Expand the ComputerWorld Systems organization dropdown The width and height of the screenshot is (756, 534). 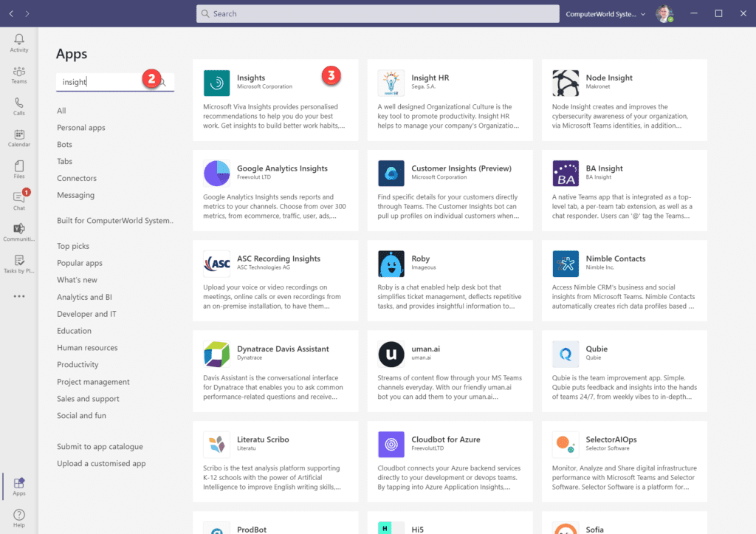tap(605, 14)
